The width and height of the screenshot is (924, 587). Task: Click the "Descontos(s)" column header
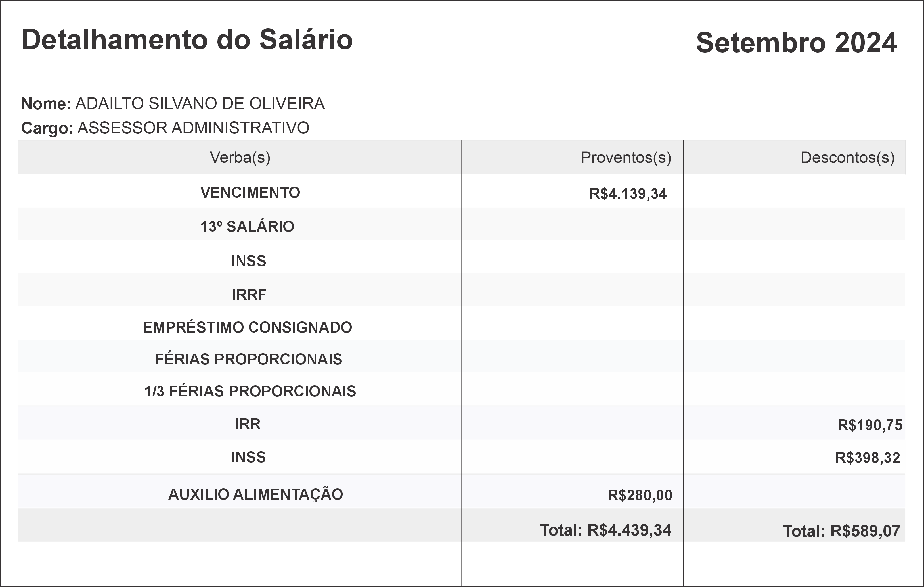click(x=847, y=157)
